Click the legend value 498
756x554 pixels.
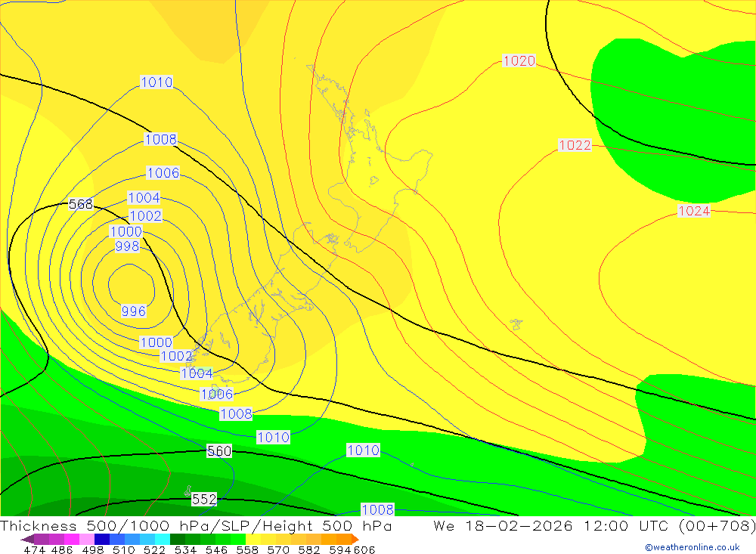(x=92, y=549)
